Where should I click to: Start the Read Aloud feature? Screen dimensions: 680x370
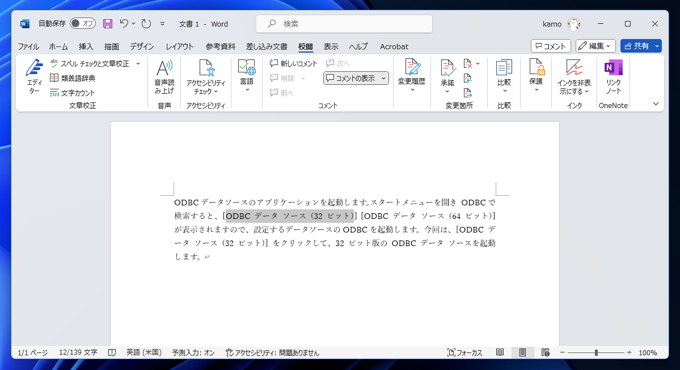[x=164, y=77]
